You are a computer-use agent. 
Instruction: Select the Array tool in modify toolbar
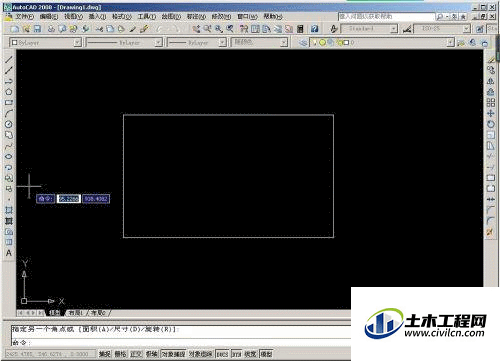(x=491, y=102)
